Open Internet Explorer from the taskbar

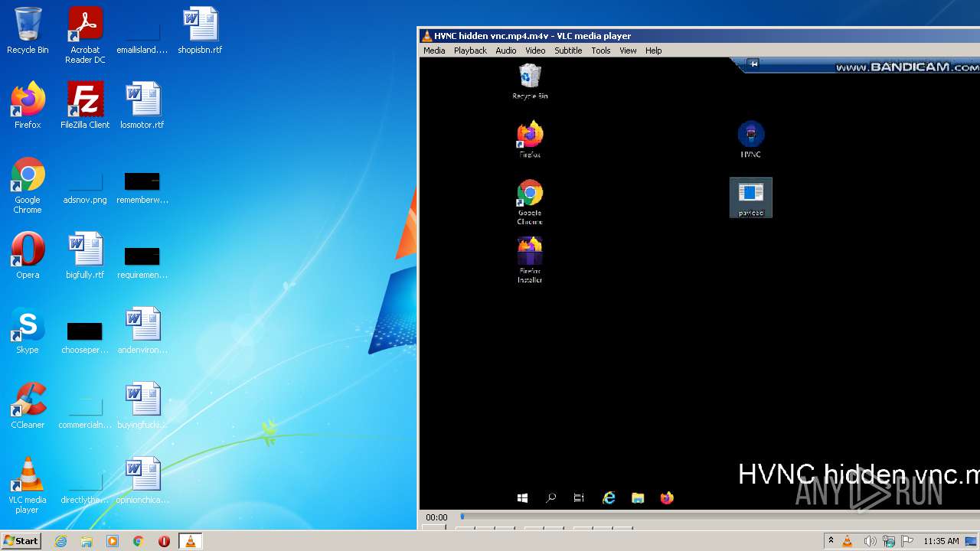60,541
